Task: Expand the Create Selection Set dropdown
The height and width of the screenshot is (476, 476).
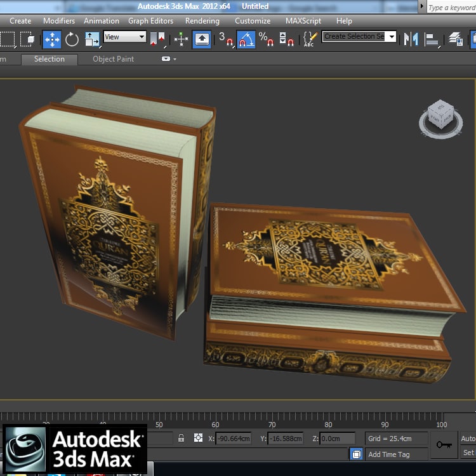Action: click(392, 37)
